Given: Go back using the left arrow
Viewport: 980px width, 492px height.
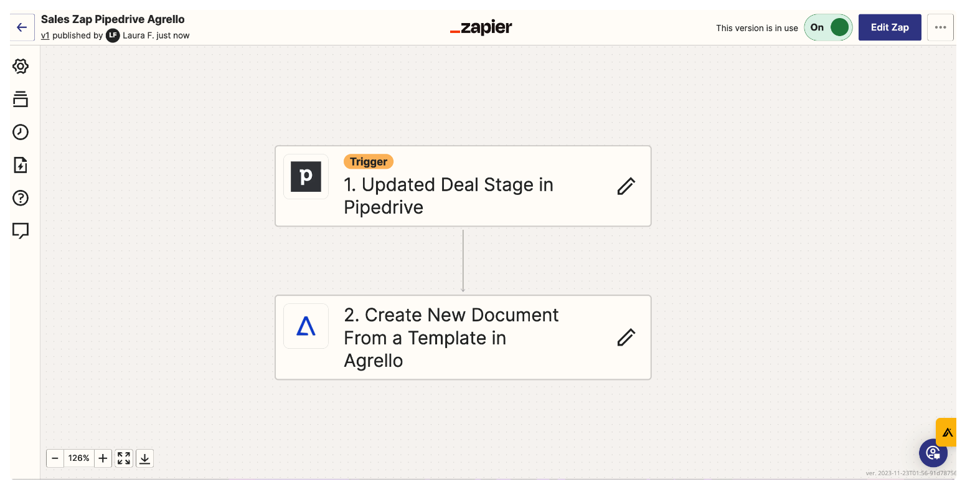Looking at the screenshot, I should click(22, 27).
